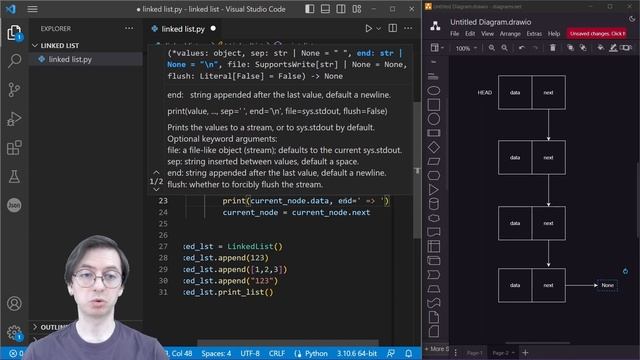Open the Explorer view in VS Code
640x360 pixels.
[14, 33]
